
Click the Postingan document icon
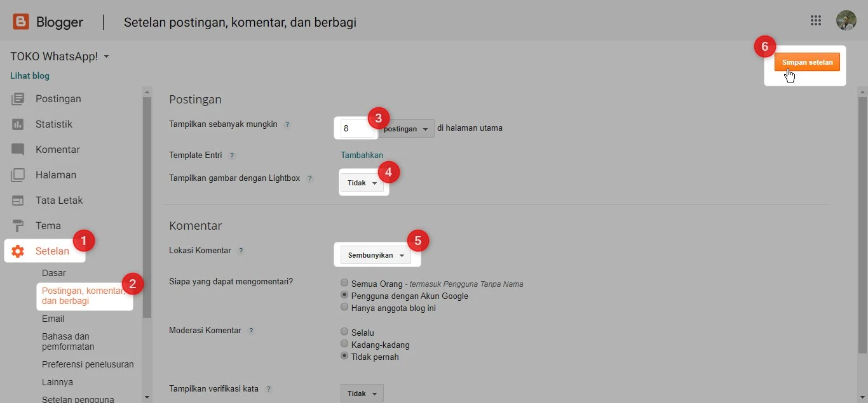tap(18, 99)
